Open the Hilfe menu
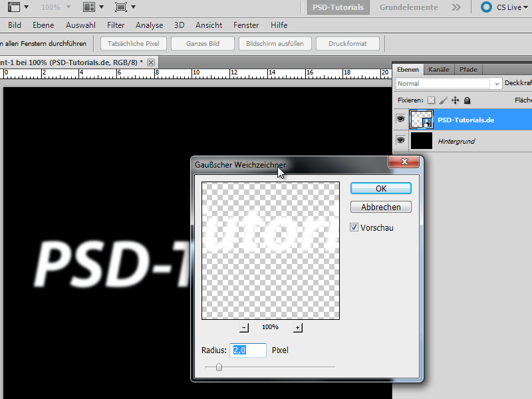This screenshot has height=399, width=532. 279,25
